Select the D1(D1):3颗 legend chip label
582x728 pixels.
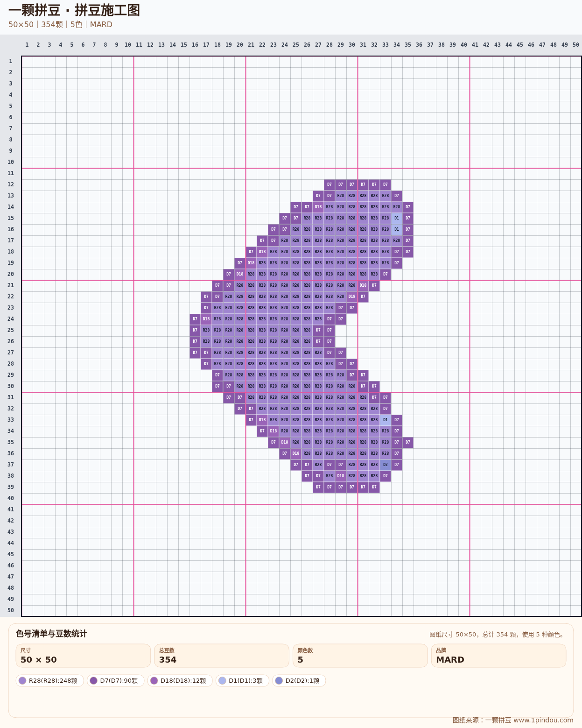(246, 681)
